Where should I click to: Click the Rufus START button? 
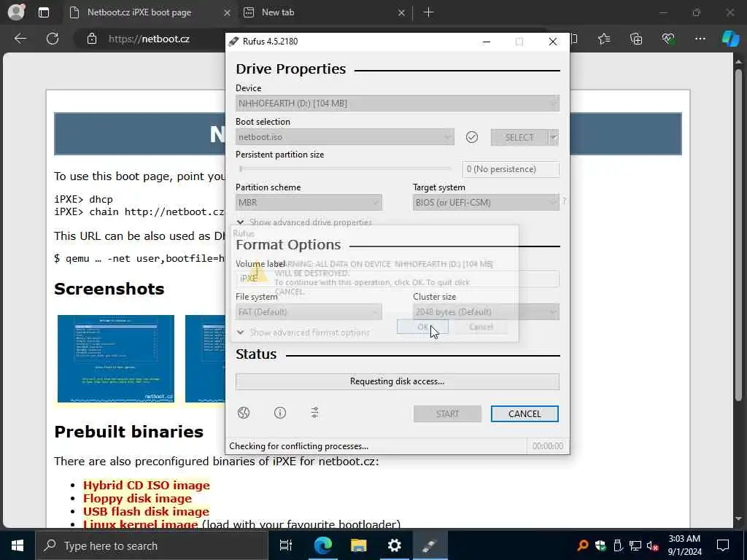pyautogui.click(x=447, y=414)
